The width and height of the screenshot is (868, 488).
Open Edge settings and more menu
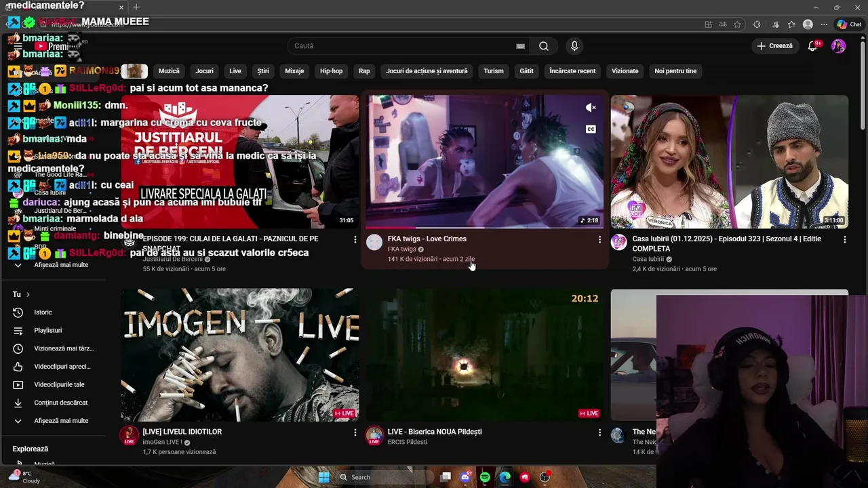pyautogui.click(x=824, y=24)
